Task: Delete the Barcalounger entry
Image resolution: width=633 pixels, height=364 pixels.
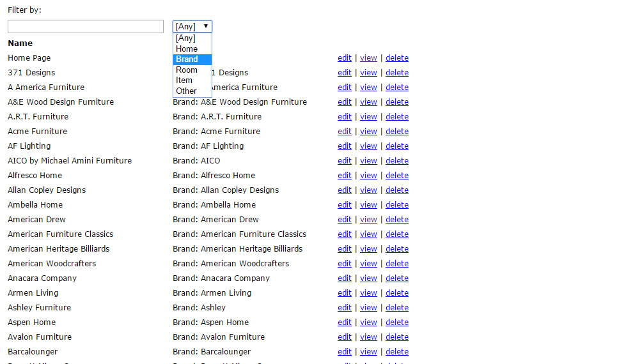Action: tap(397, 352)
